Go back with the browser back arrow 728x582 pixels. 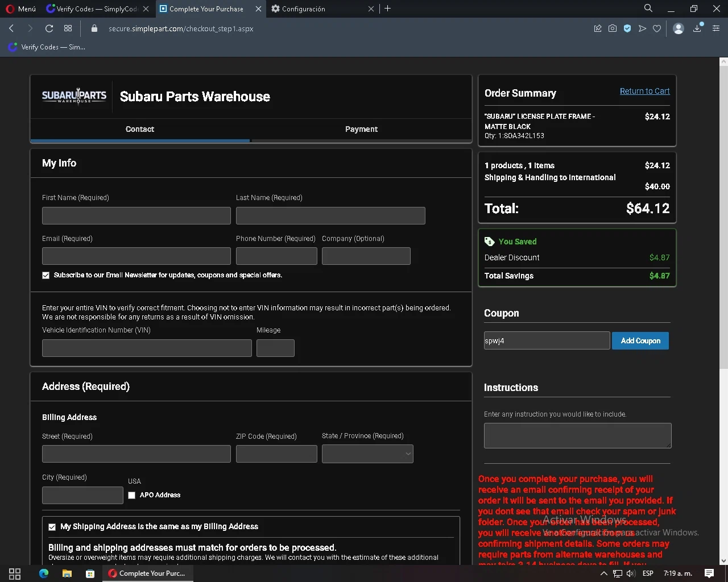click(11, 28)
